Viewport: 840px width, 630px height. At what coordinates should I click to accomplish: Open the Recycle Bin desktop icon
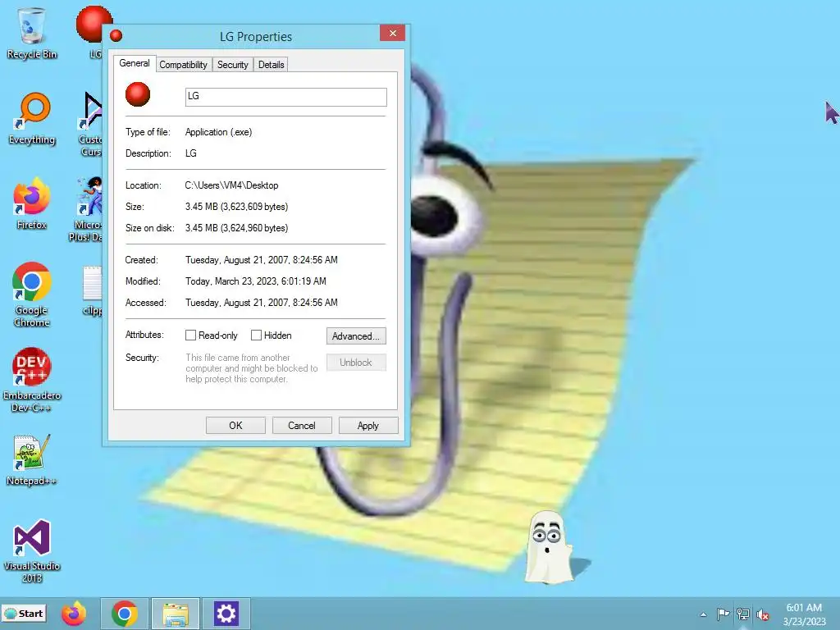[x=32, y=33]
